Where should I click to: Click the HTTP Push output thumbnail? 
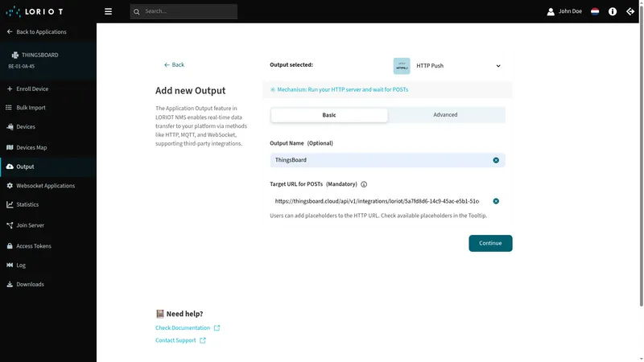(x=402, y=66)
